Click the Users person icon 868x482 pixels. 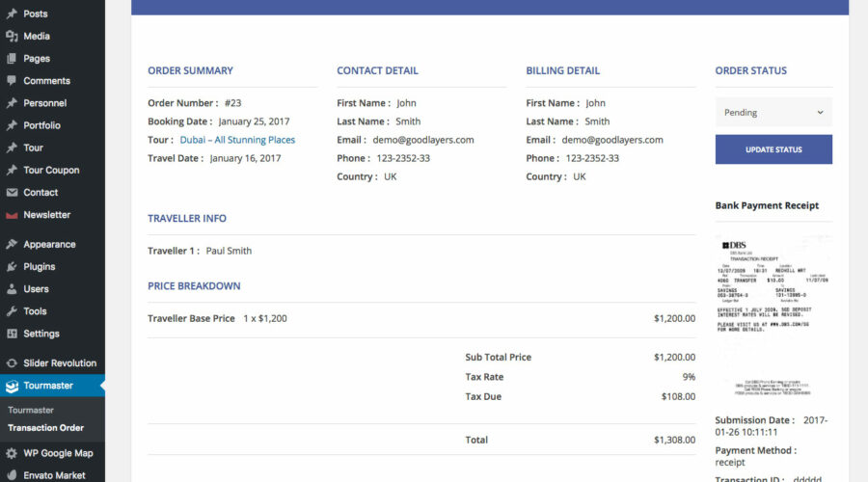[x=12, y=289]
